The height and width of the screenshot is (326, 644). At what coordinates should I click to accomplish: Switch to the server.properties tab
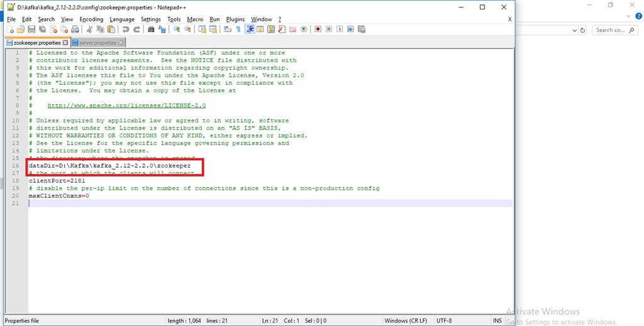tap(97, 43)
